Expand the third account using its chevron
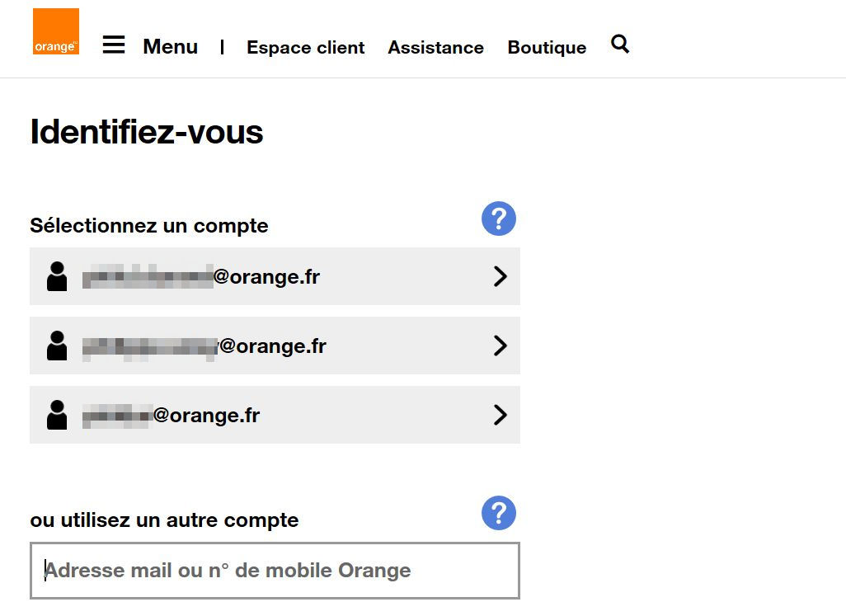Screen dimensions: 846x616 click(500, 415)
